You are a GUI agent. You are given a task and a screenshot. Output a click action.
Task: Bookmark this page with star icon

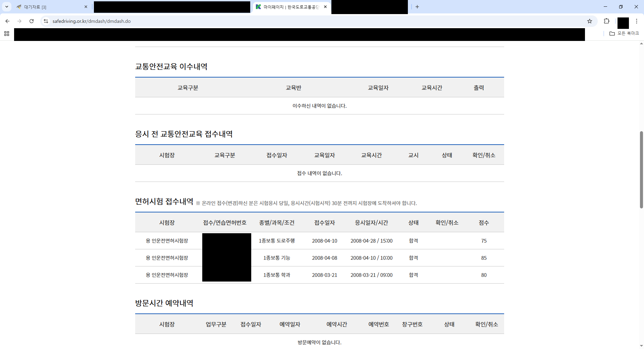click(590, 21)
